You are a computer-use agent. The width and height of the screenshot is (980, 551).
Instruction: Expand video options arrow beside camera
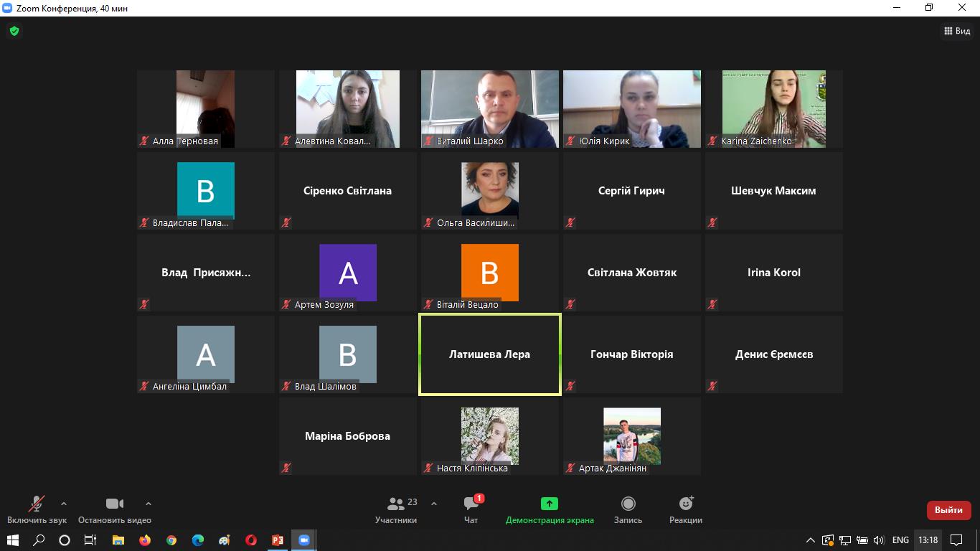[x=149, y=504]
